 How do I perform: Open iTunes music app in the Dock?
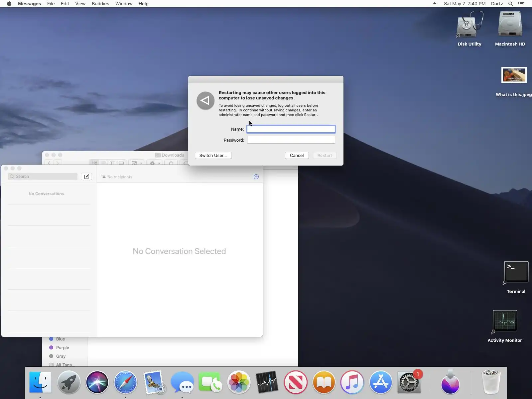click(352, 382)
